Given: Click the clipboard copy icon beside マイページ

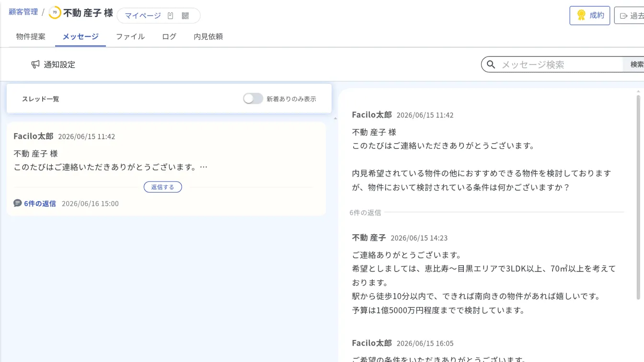Looking at the screenshot, I should click(x=171, y=16).
